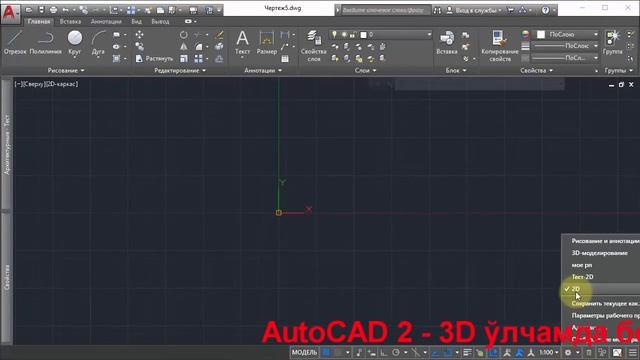Toggle the layer on/off lightbulb icon

[334, 35]
